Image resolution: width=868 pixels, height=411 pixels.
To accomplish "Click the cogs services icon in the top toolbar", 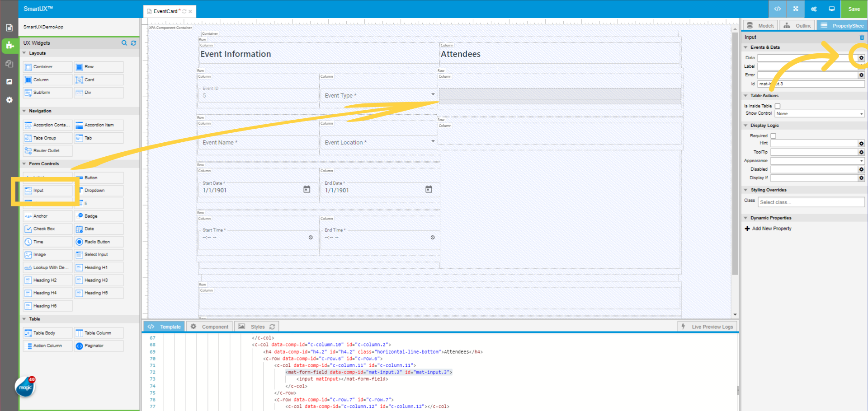I will 813,9.
